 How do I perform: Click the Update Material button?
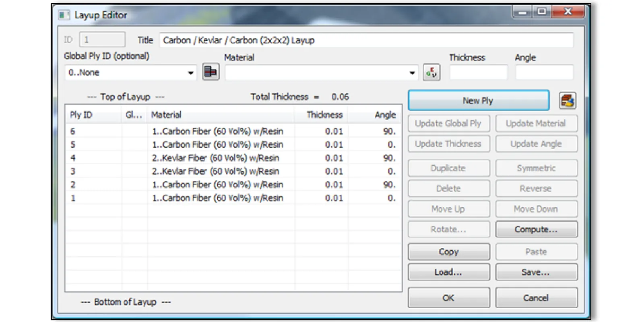[536, 123]
